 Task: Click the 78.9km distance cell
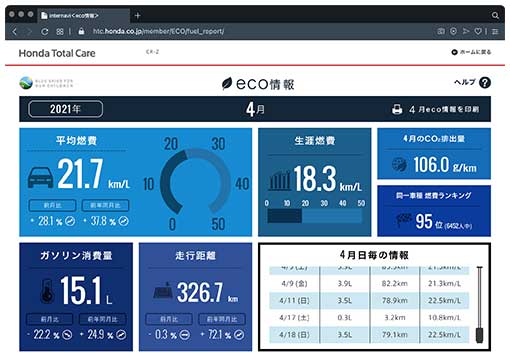tap(395, 300)
